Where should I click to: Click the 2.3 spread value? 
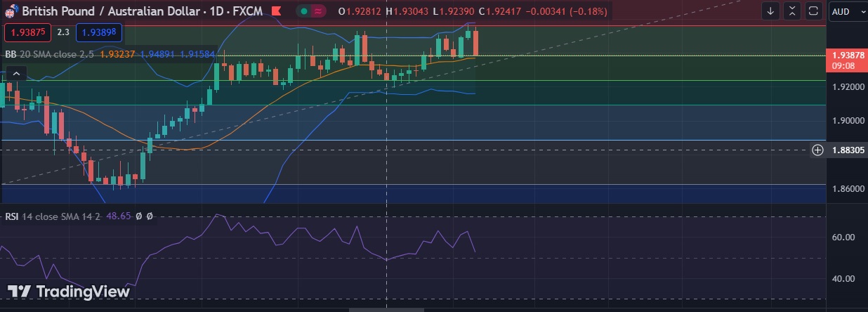63,32
